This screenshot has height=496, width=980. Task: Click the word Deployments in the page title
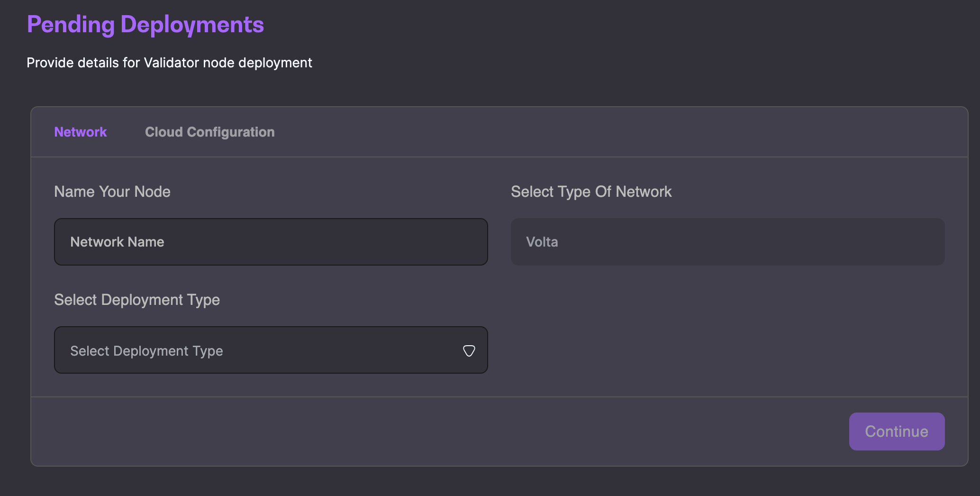(192, 25)
